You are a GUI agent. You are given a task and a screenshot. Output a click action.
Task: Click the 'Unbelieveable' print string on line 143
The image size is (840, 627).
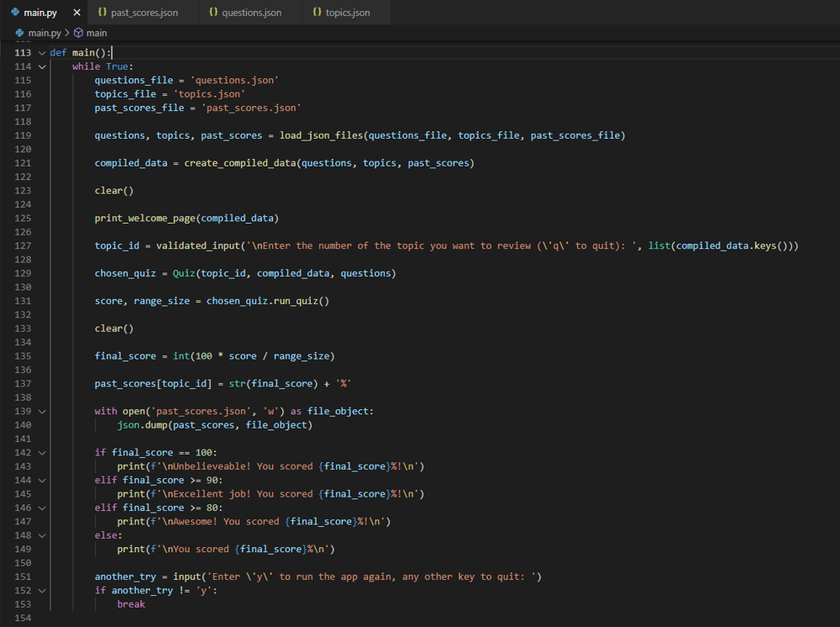click(287, 466)
